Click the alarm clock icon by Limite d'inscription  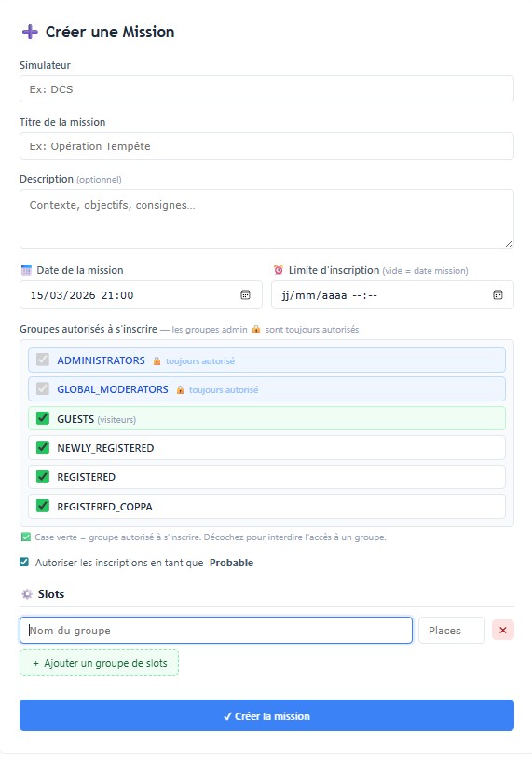click(279, 270)
